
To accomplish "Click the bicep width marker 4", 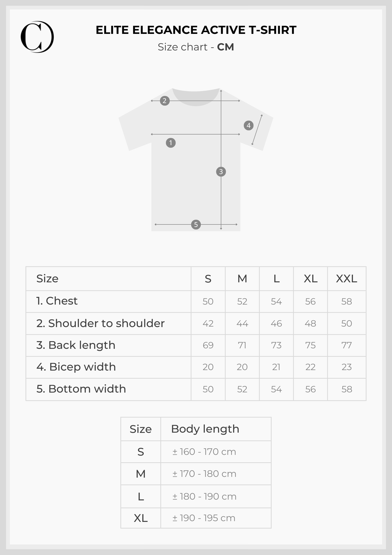I will point(248,126).
